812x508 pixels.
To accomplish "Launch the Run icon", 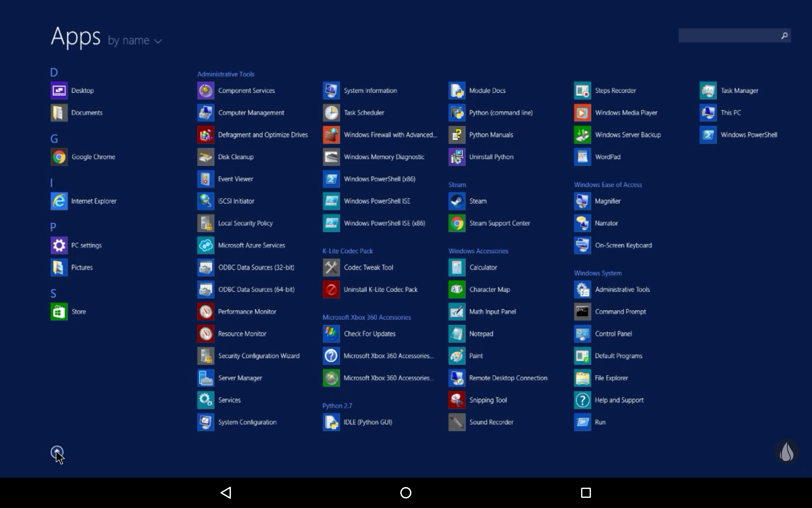I will click(582, 422).
